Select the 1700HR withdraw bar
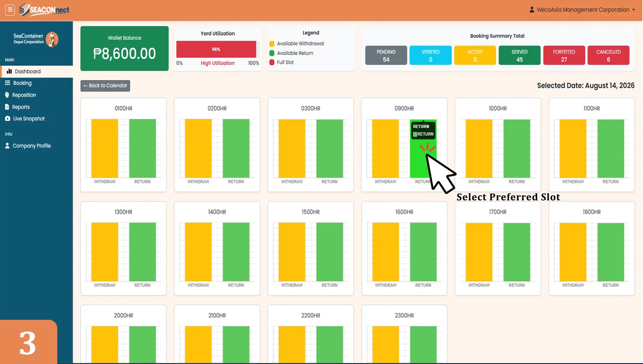Viewport: 643px width, 364px height. point(479,252)
